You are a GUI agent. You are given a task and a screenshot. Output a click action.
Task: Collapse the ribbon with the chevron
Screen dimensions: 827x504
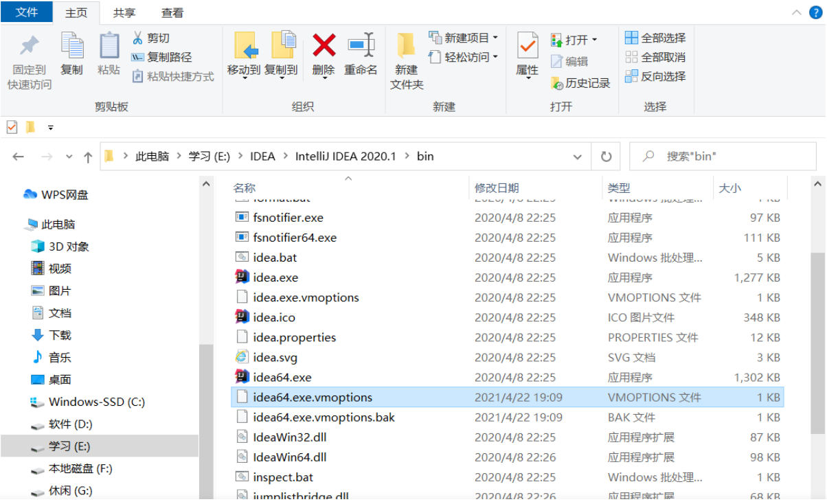(x=797, y=12)
